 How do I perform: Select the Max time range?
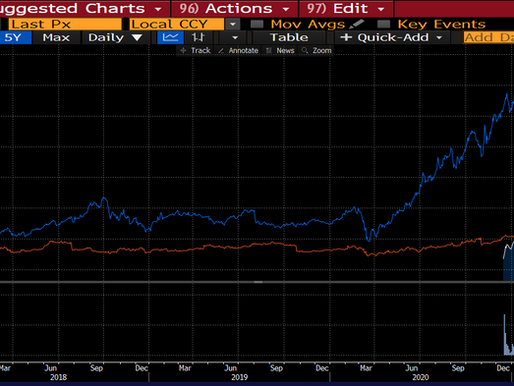pos(56,37)
